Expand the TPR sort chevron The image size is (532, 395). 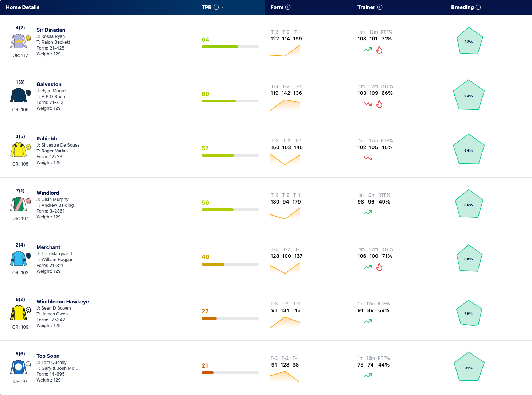click(223, 7)
